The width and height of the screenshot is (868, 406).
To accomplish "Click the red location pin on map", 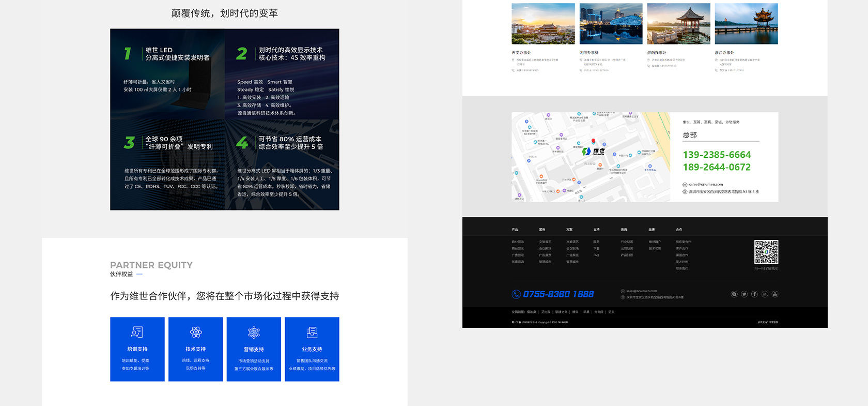I will (593, 141).
